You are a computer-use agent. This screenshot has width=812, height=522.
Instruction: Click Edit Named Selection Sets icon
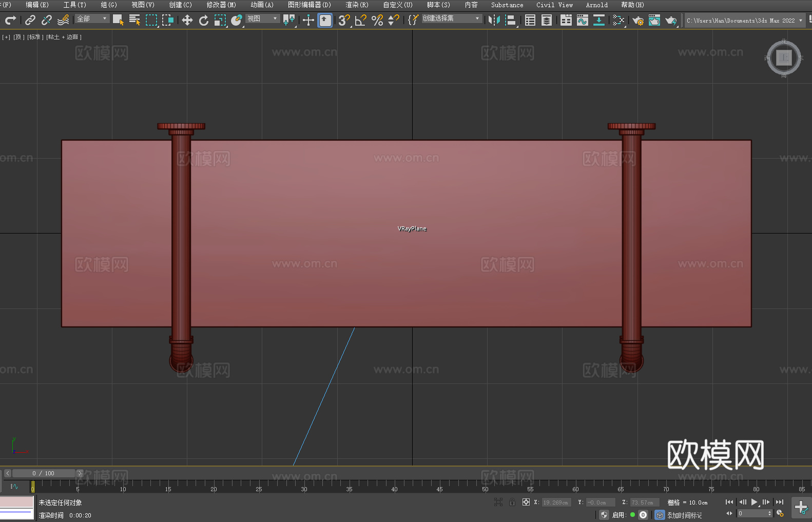point(413,20)
